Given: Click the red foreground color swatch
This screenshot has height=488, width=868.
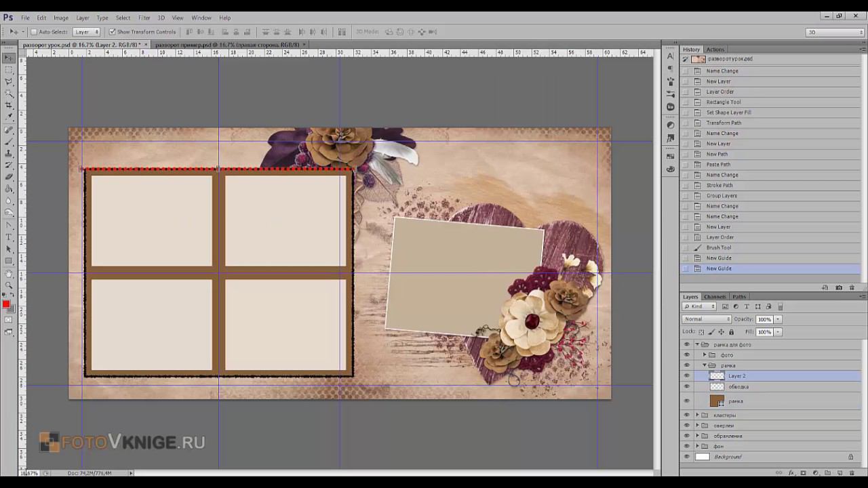Looking at the screenshot, I should point(6,304).
